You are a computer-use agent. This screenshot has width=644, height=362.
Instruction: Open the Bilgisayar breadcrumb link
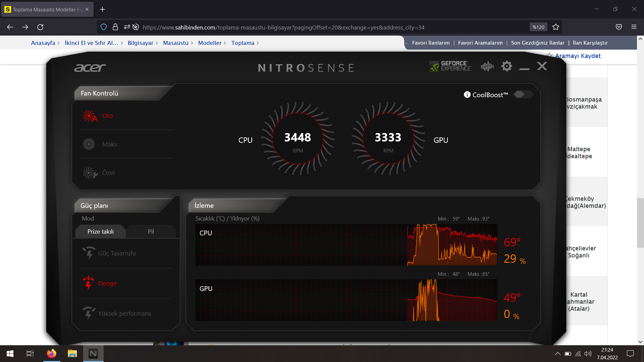pyautogui.click(x=140, y=43)
